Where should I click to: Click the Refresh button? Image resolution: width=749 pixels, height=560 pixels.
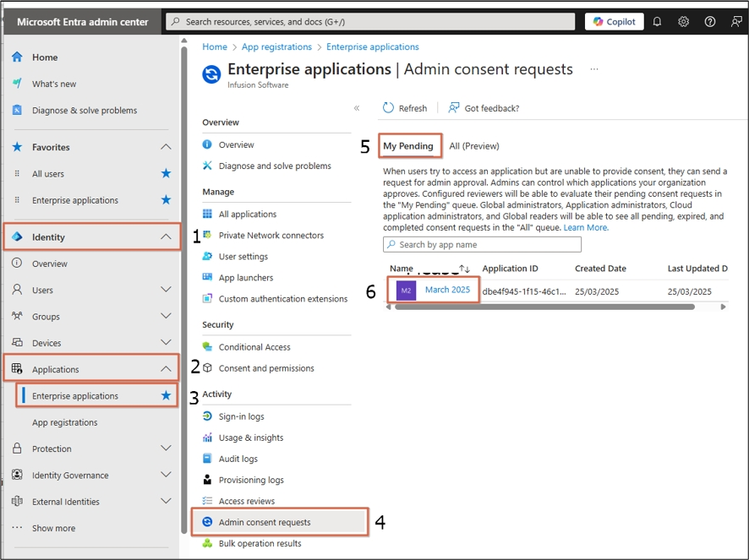(405, 108)
